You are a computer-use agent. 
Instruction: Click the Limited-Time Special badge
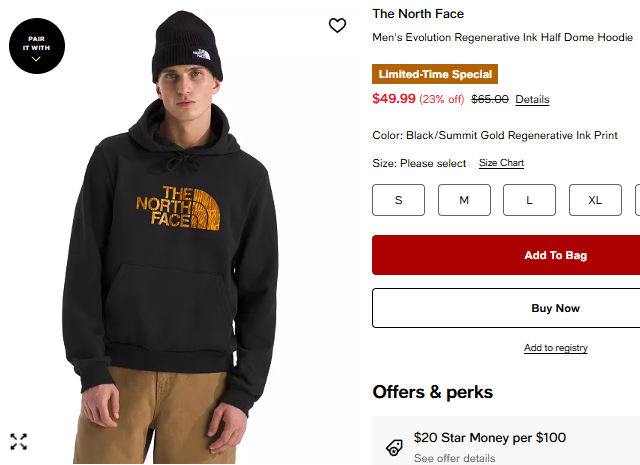coord(435,74)
